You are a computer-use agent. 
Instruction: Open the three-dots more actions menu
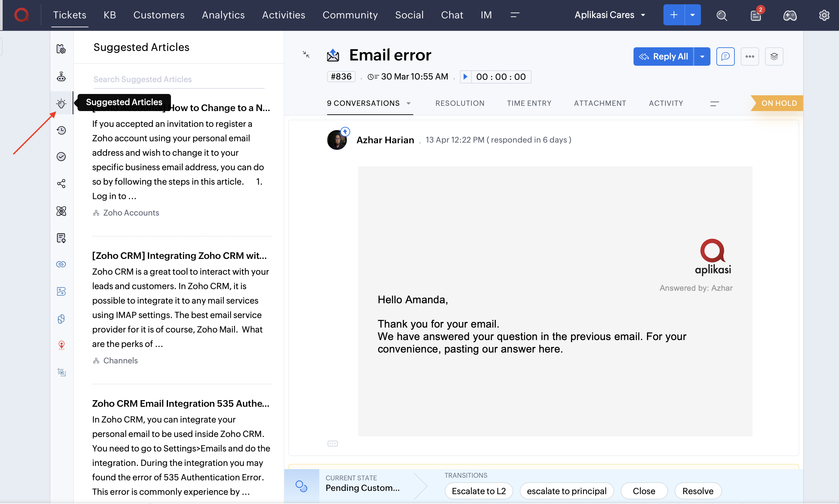(x=750, y=57)
